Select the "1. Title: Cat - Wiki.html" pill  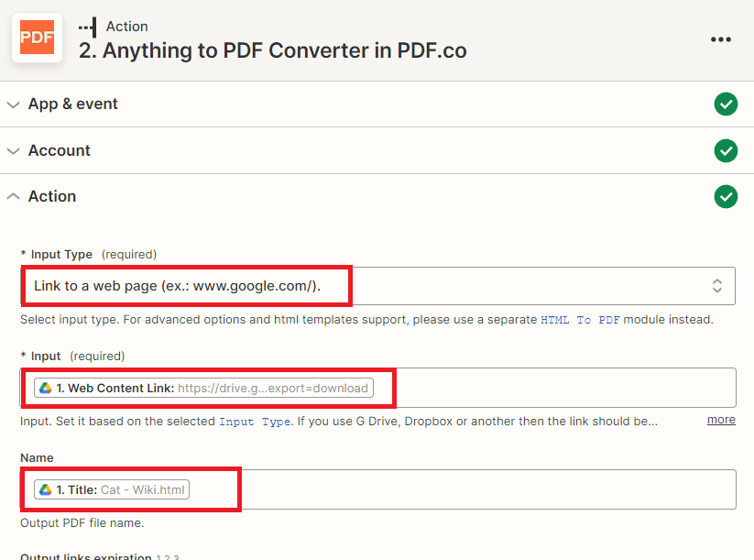pos(113,489)
